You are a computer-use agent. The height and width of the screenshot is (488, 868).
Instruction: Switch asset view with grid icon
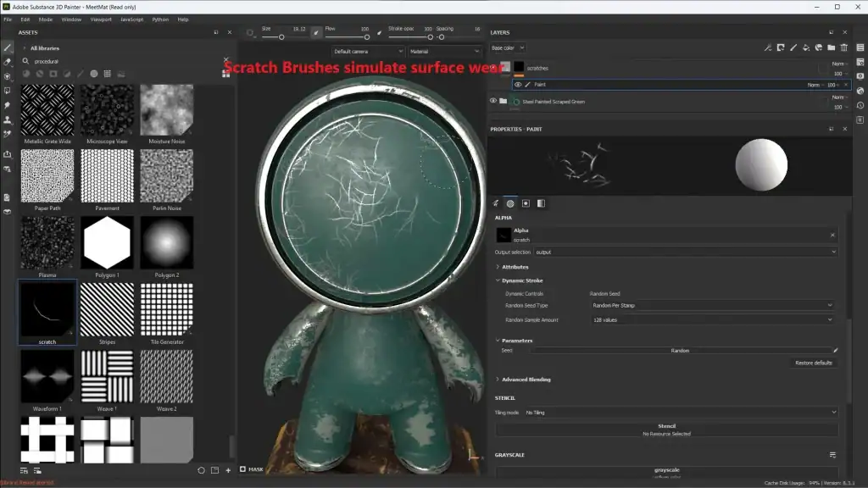coord(225,74)
